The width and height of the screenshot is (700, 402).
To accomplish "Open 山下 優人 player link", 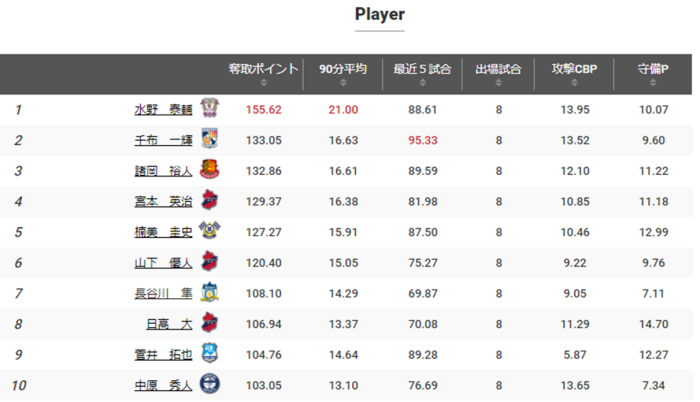I will [163, 262].
